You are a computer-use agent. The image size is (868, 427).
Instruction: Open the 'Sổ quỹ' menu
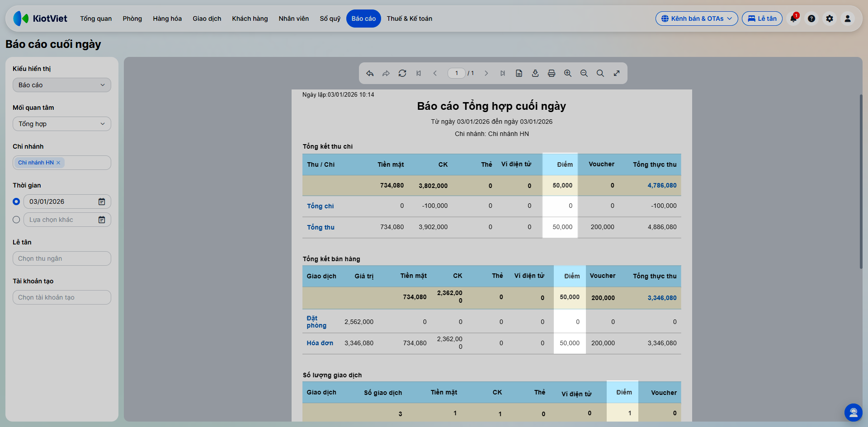click(x=330, y=19)
